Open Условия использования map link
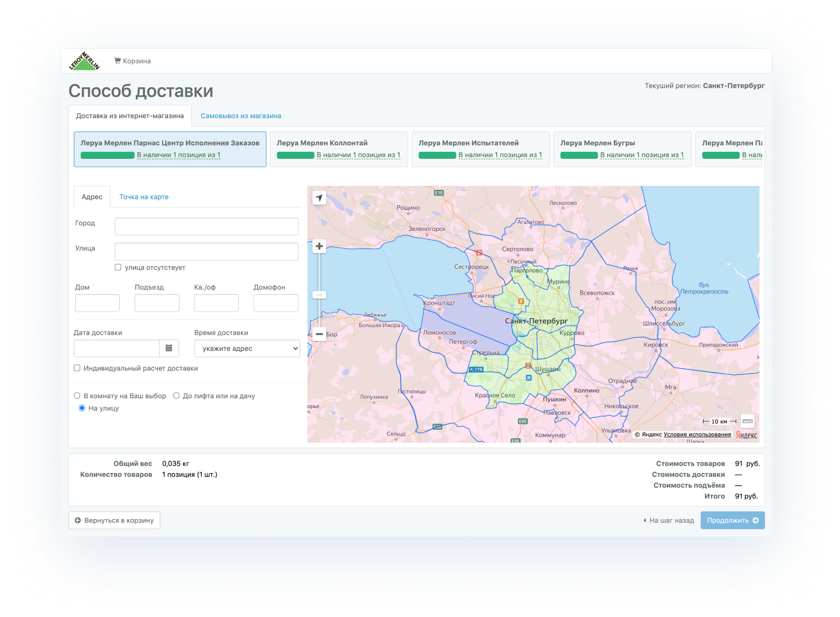 tap(697, 435)
